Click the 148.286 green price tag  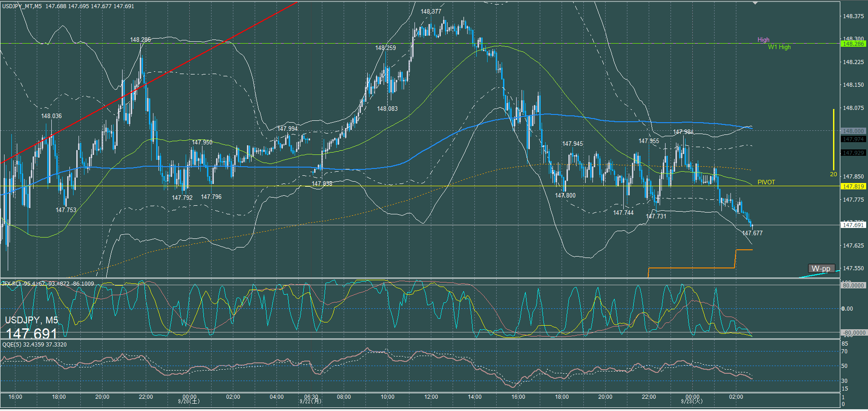[x=853, y=44]
